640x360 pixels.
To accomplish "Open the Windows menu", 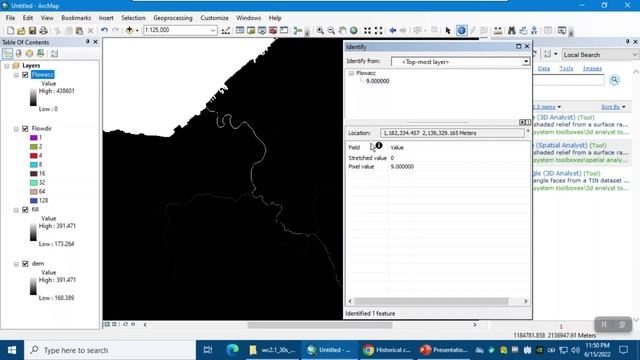I will coord(249,18).
